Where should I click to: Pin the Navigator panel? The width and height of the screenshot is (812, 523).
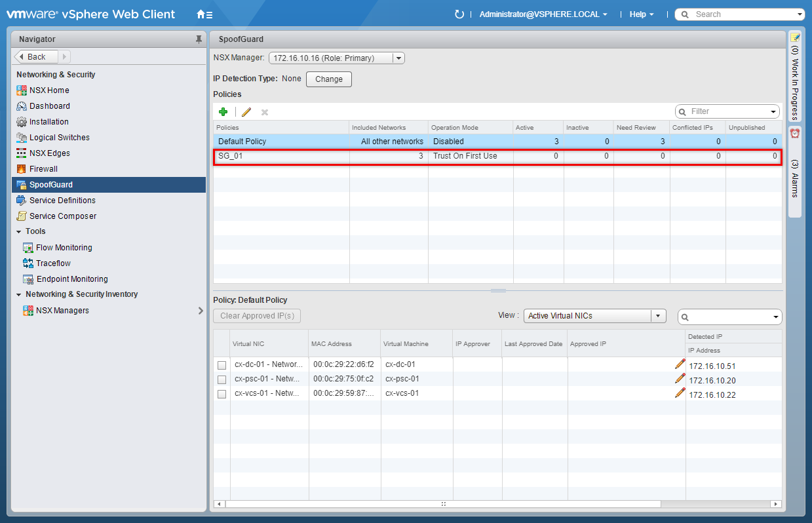199,39
